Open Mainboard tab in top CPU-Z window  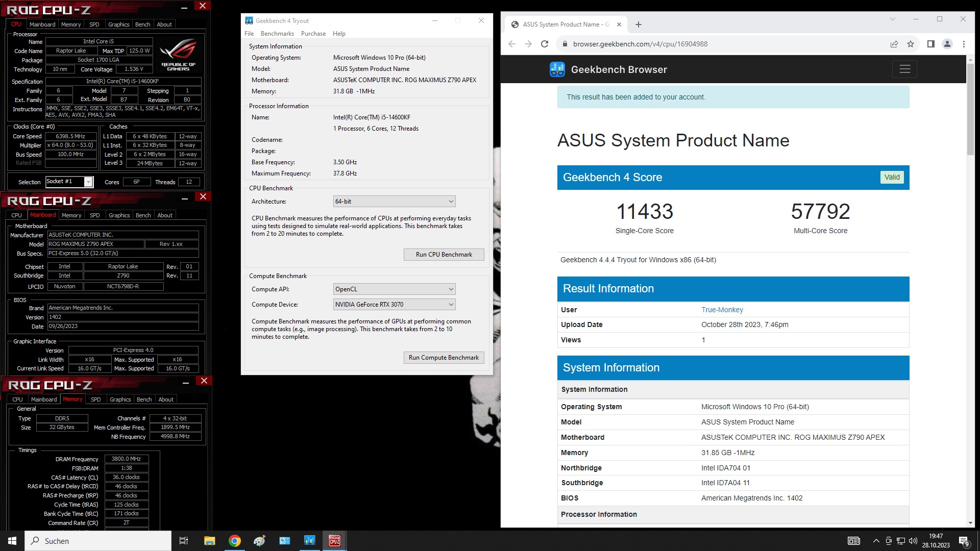pyautogui.click(x=42, y=24)
